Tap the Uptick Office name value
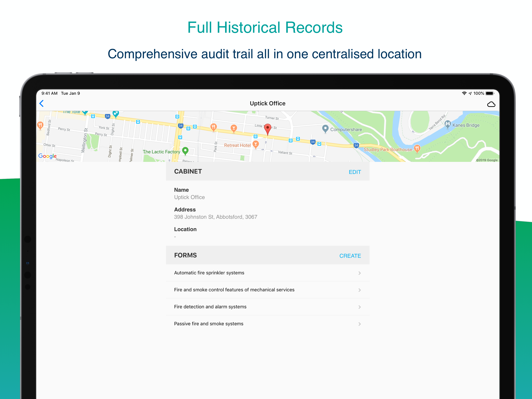Image resolution: width=532 pixels, height=399 pixels. pyautogui.click(x=189, y=197)
